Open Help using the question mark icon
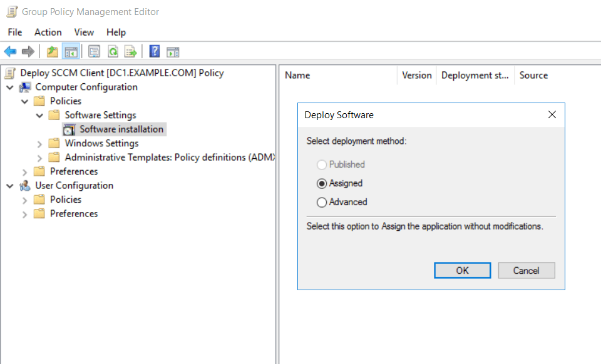 pos(154,52)
